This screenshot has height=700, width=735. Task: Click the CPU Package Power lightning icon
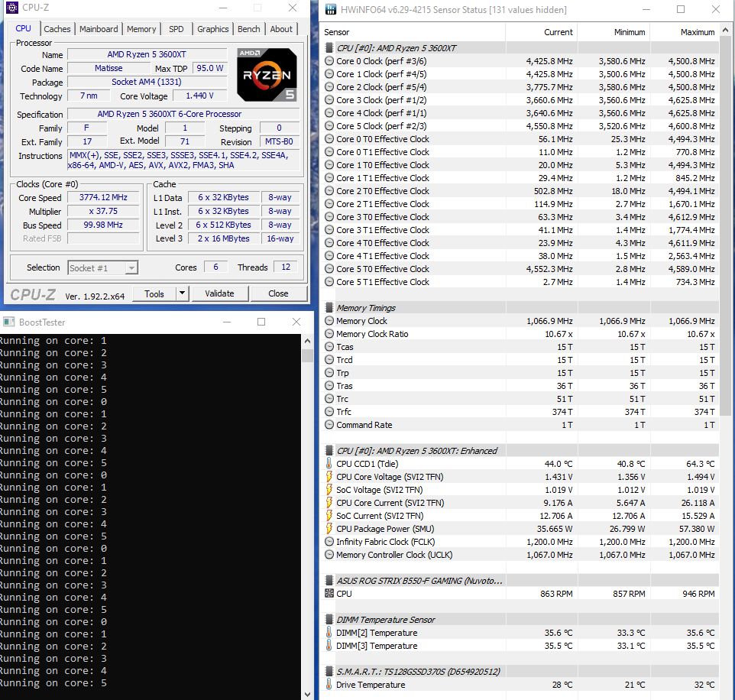pyautogui.click(x=329, y=528)
